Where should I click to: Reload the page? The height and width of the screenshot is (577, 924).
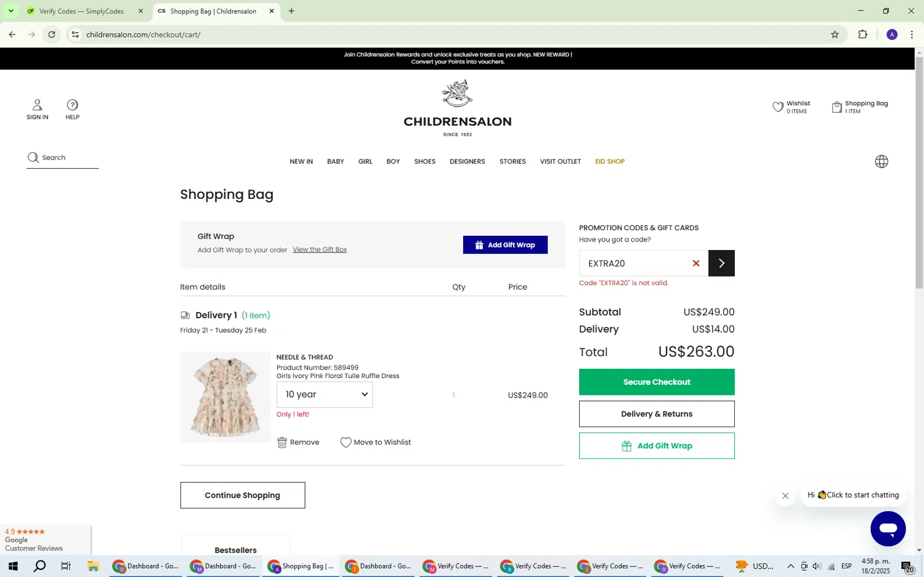point(52,34)
